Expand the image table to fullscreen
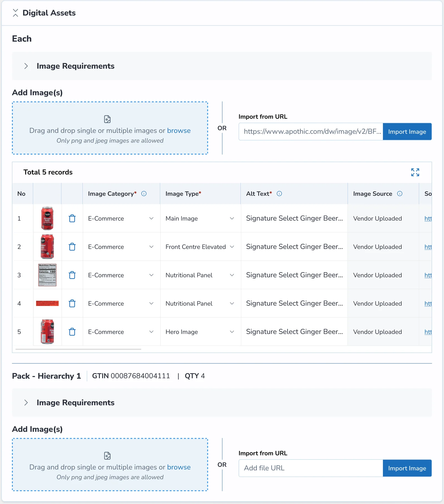Screen dimensions: 444x504 (x=415, y=172)
